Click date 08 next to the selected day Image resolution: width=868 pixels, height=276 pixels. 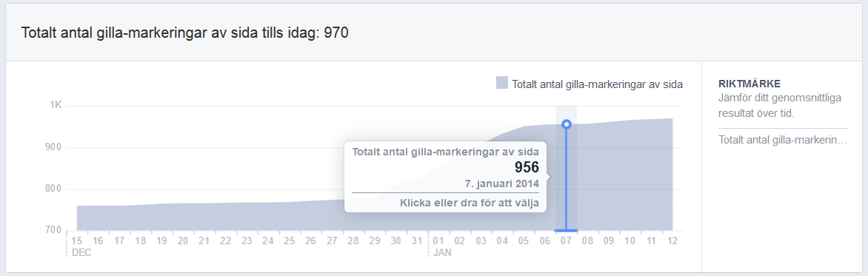[587, 241]
